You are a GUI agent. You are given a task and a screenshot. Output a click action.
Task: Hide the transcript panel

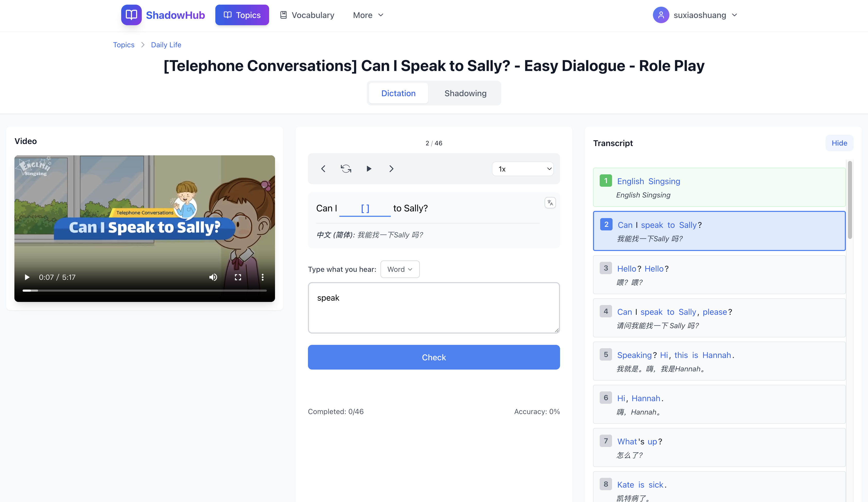(x=839, y=143)
